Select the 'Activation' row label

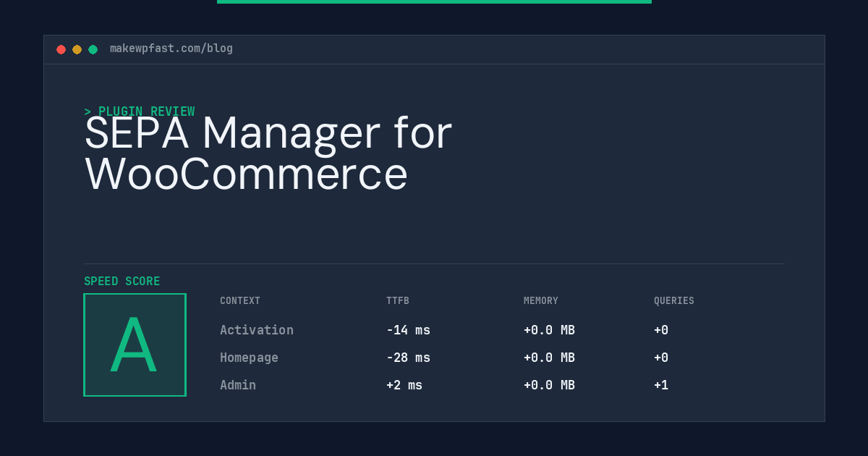tap(257, 330)
